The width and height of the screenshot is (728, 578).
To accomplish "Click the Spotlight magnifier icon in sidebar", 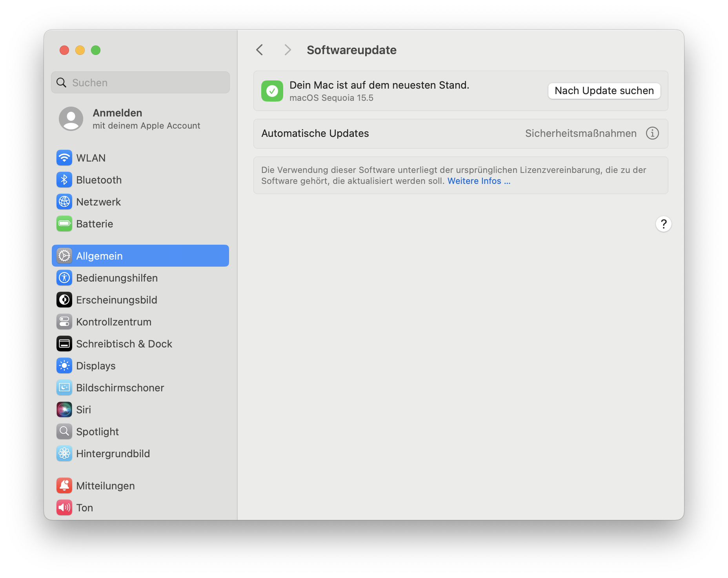I will coord(64,432).
